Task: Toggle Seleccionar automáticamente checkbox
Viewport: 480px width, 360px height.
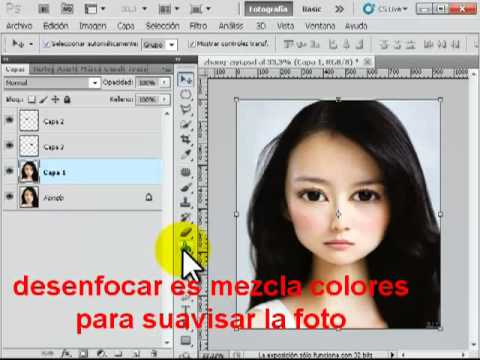Action: (46, 44)
